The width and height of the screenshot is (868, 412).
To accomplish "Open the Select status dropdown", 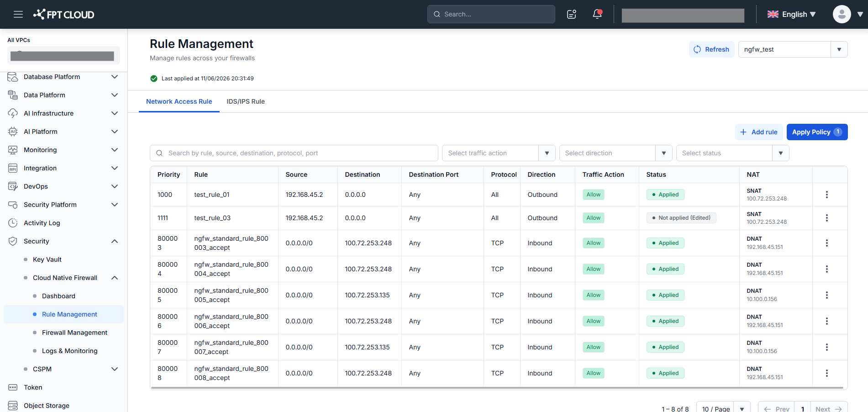I will 732,153.
